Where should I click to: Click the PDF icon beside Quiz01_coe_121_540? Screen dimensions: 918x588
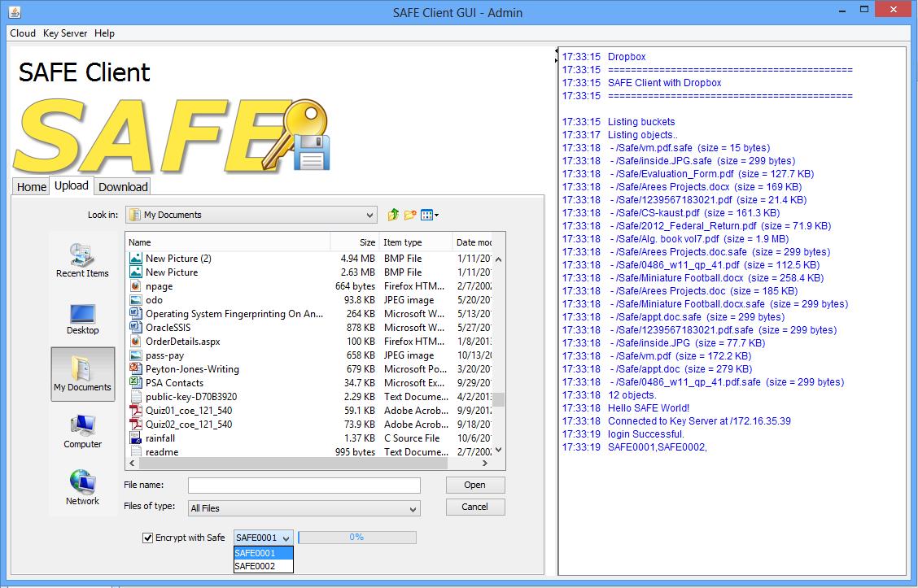pyautogui.click(x=136, y=410)
